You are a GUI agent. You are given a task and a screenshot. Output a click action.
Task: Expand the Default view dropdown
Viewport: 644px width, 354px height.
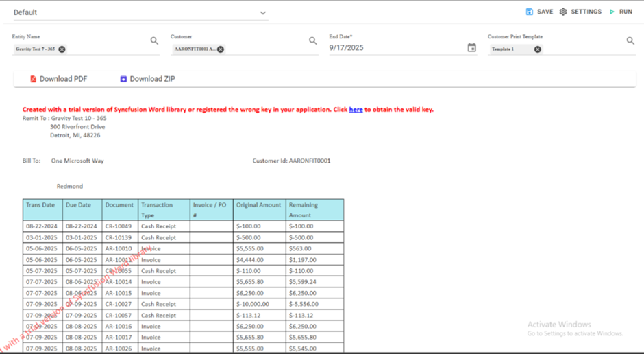pos(263,12)
